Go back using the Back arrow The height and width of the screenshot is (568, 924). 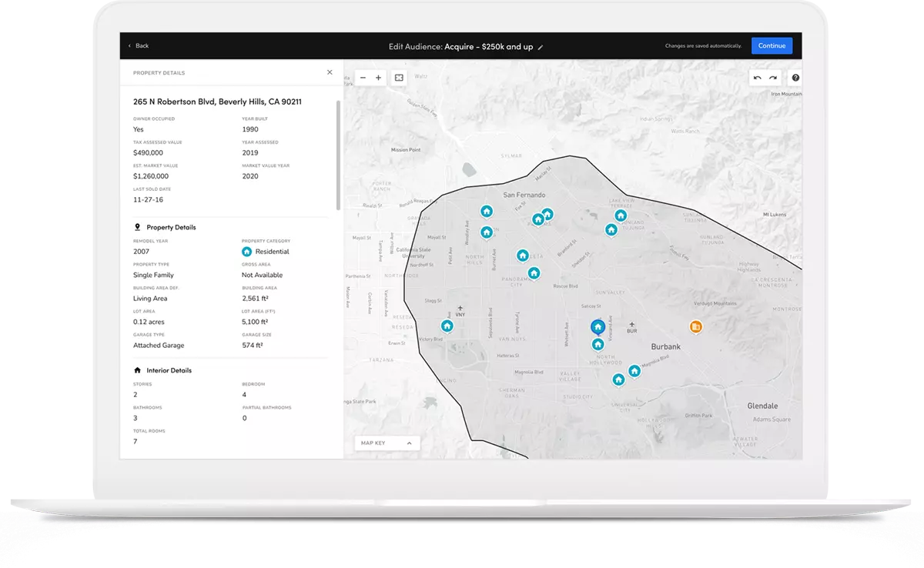(139, 46)
